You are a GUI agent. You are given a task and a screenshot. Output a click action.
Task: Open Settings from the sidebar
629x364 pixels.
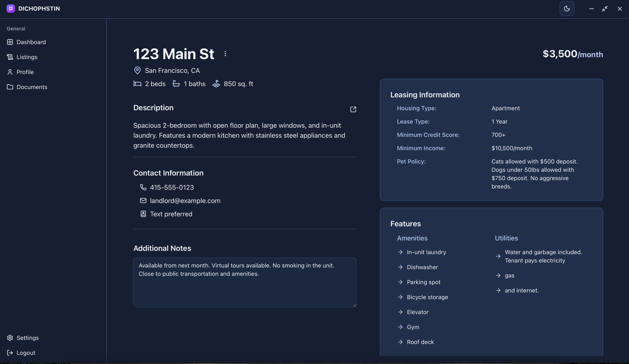click(x=27, y=338)
